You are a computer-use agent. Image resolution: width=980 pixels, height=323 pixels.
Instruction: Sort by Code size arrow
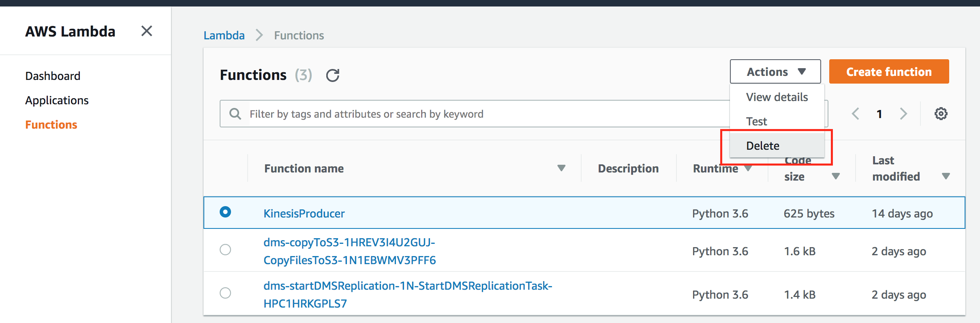835,176
